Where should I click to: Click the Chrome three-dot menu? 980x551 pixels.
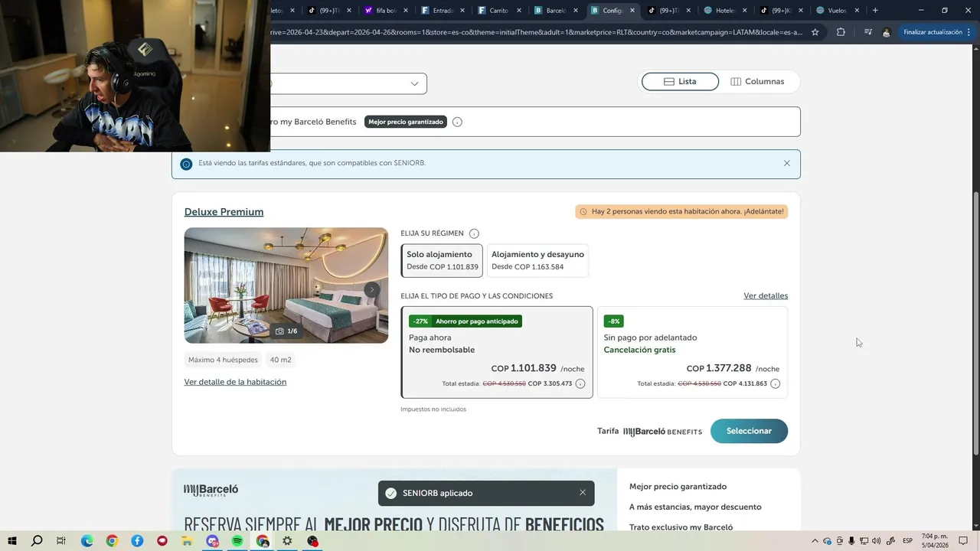coord(969,32)
